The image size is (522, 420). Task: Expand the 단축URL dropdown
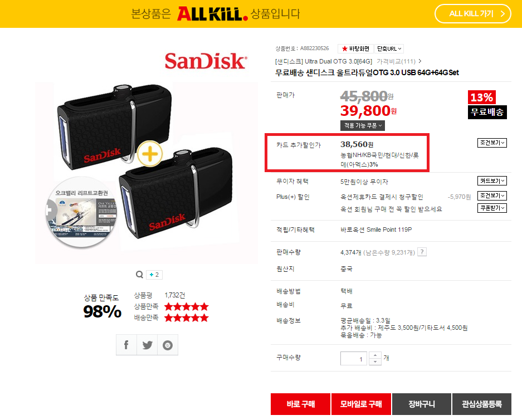pos(389,48)
